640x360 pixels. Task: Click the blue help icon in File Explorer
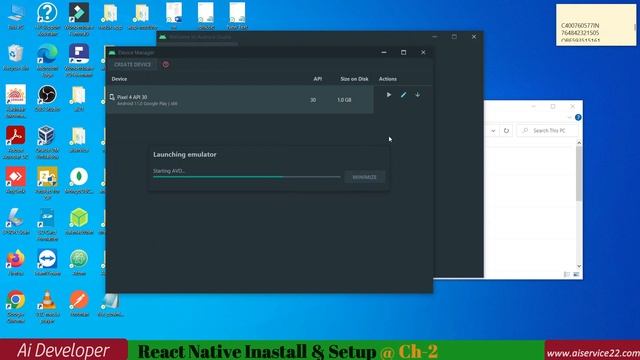pyautogui.click(x=578, y=118)
